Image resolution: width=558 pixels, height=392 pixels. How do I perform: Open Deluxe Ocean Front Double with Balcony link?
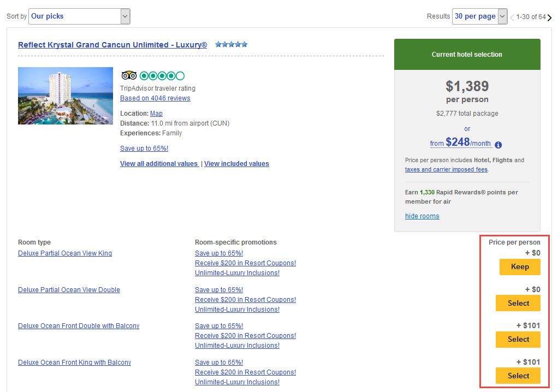(x=79, y=326)
